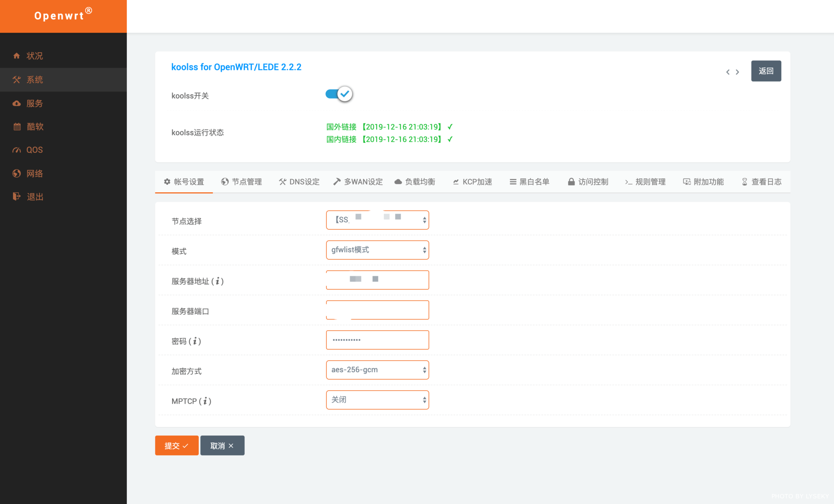This screenshot has height=504, width=834.
Task: Click the globe icon on 节点管理 tab
Action: pyautogui.click(x=225, y=181)
